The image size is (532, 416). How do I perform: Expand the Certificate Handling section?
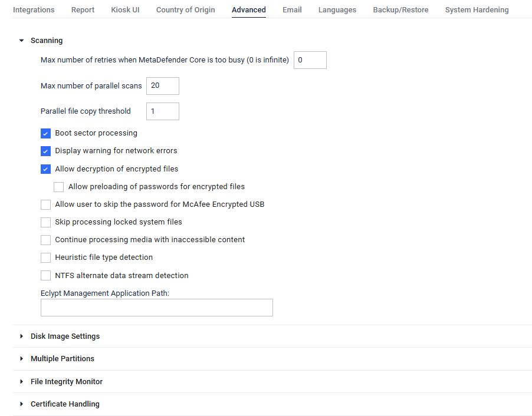pos(21,404)
